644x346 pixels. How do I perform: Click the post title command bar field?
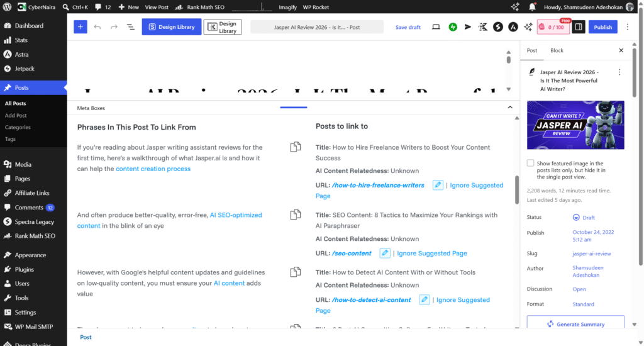pyautogui.click(x=317, y=27)
